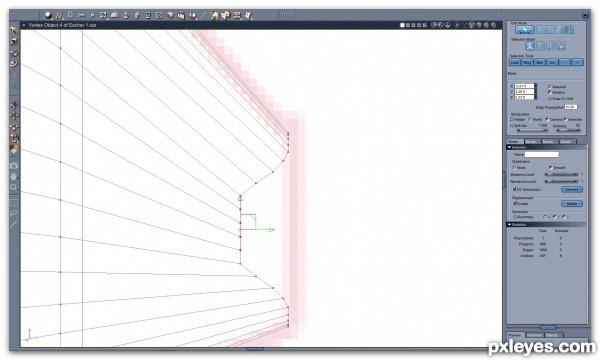600x360 pixels.
Task: Select the Camera manipulator radio
Action: (x=547, y=119)
